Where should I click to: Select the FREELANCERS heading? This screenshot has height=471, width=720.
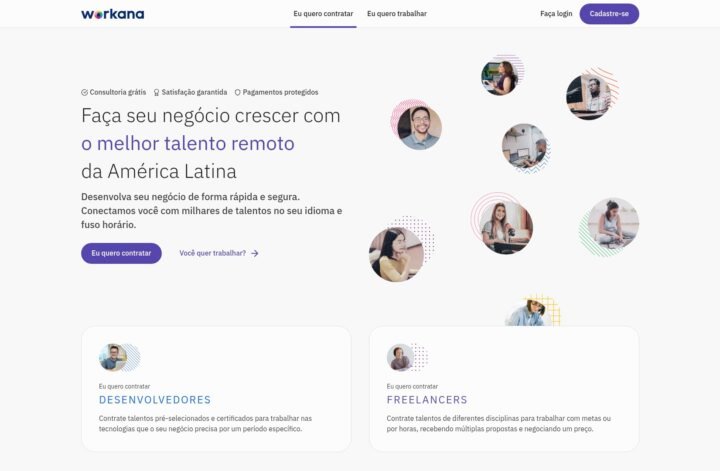(x=427, y=400)
